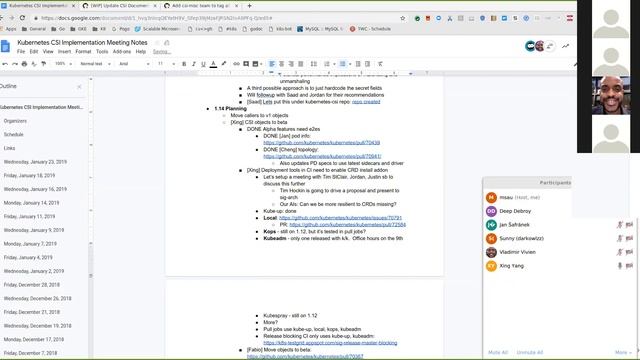Add a comment using the toolbar icon
Viewport: 640px width, 360px height.
[246, 64]
